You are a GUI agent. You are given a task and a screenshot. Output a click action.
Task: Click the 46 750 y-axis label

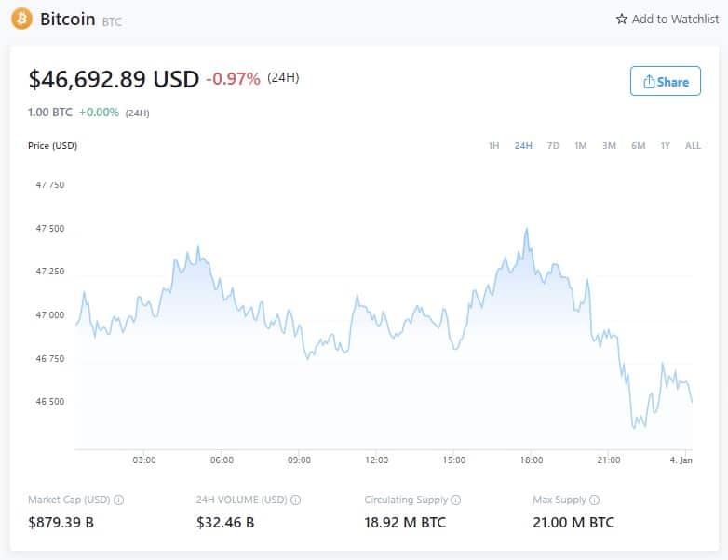(50, 359)
